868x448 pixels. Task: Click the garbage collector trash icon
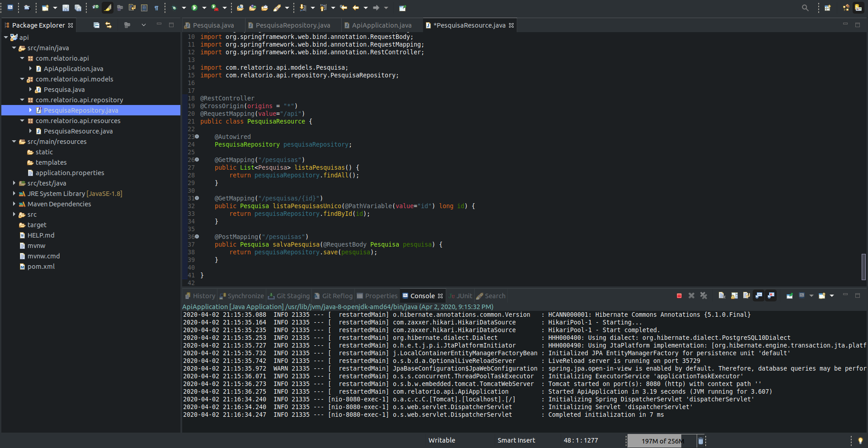click(700, 441)
